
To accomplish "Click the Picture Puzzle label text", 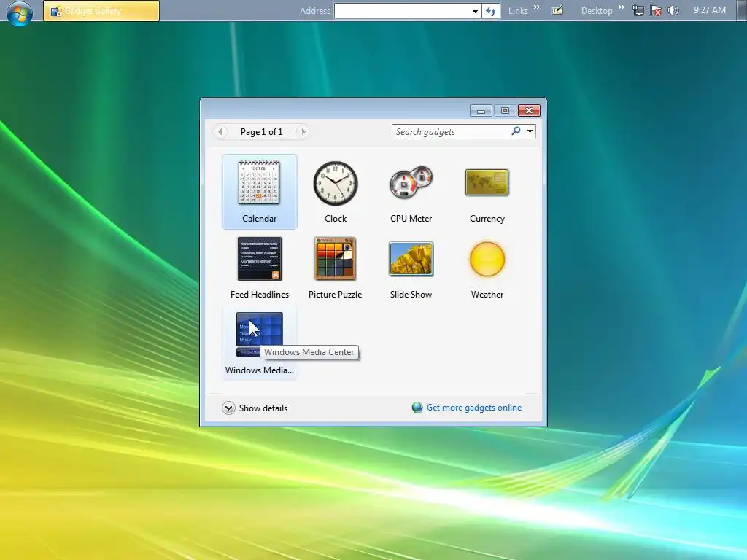I will click(336, 295).
